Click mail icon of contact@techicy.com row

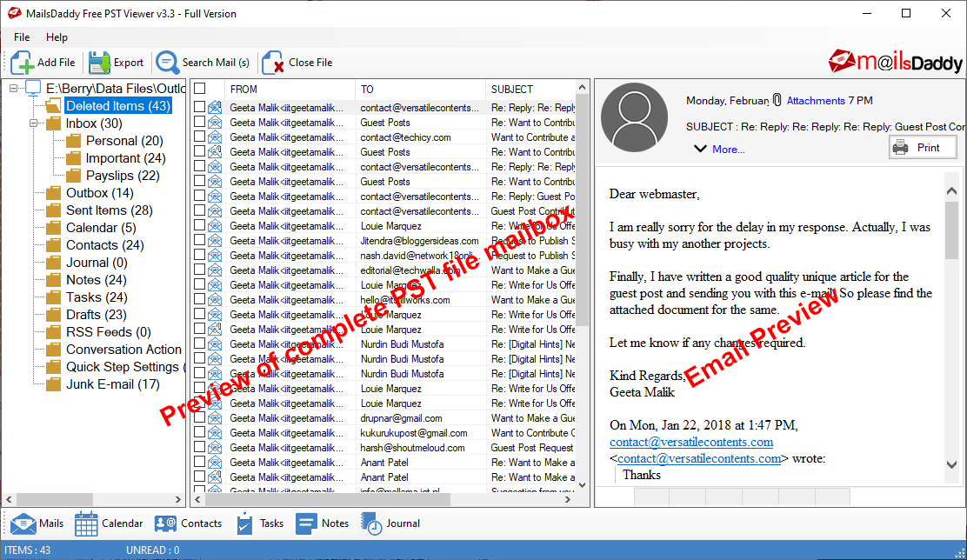coord(215,137)
